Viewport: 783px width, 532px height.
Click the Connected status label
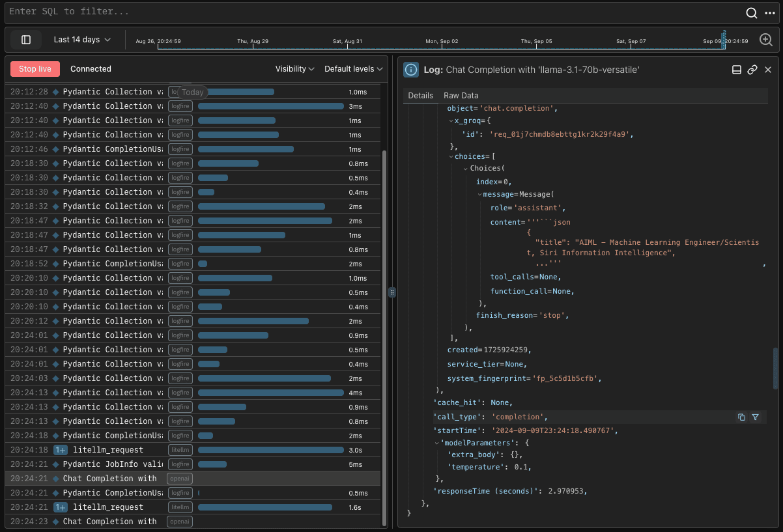click(x=91, y=69)
